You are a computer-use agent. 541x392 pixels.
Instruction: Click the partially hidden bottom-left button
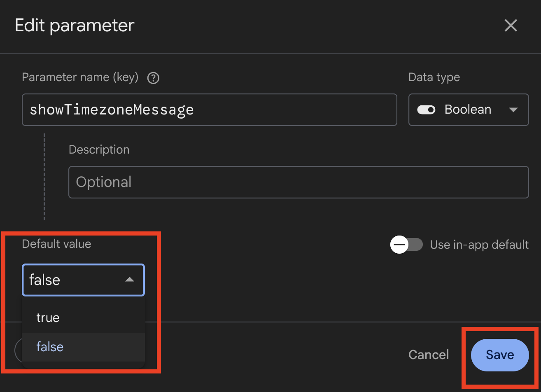click(x=18, y=350)
